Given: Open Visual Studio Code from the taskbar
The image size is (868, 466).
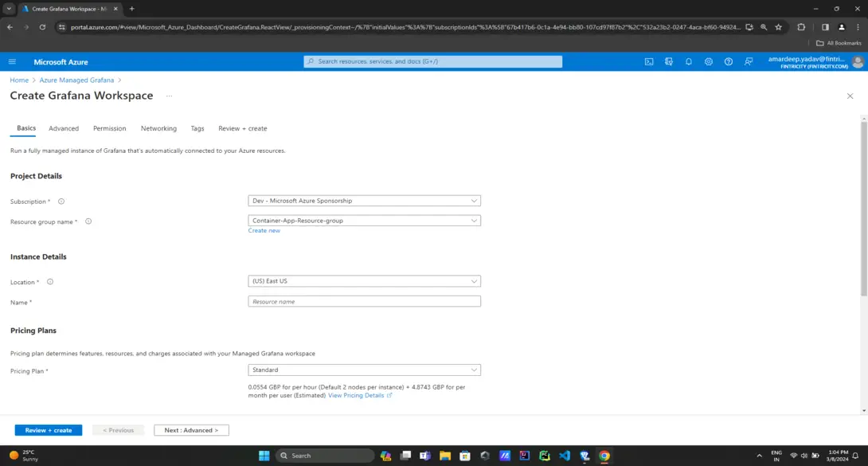Looking at the screenshot, I should [564, 456].
